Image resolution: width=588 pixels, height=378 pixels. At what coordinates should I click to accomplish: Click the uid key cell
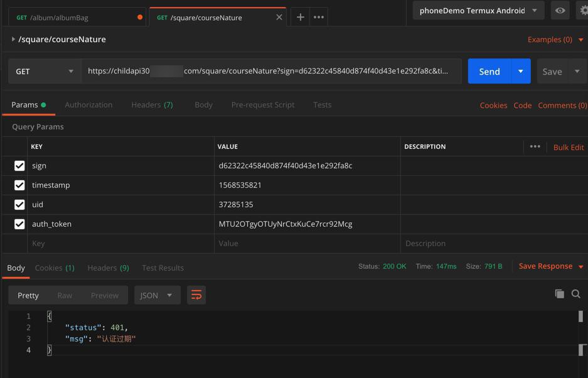pos(120,205)
